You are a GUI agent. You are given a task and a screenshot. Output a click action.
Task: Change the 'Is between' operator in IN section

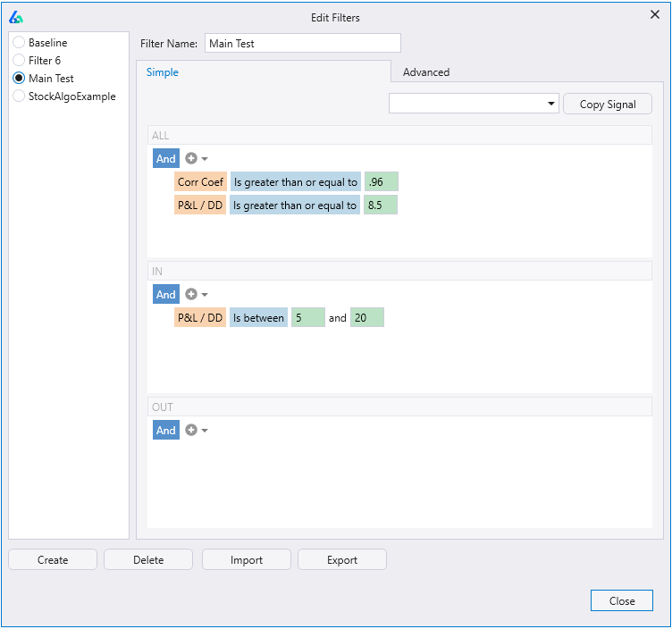coord(258,317)
